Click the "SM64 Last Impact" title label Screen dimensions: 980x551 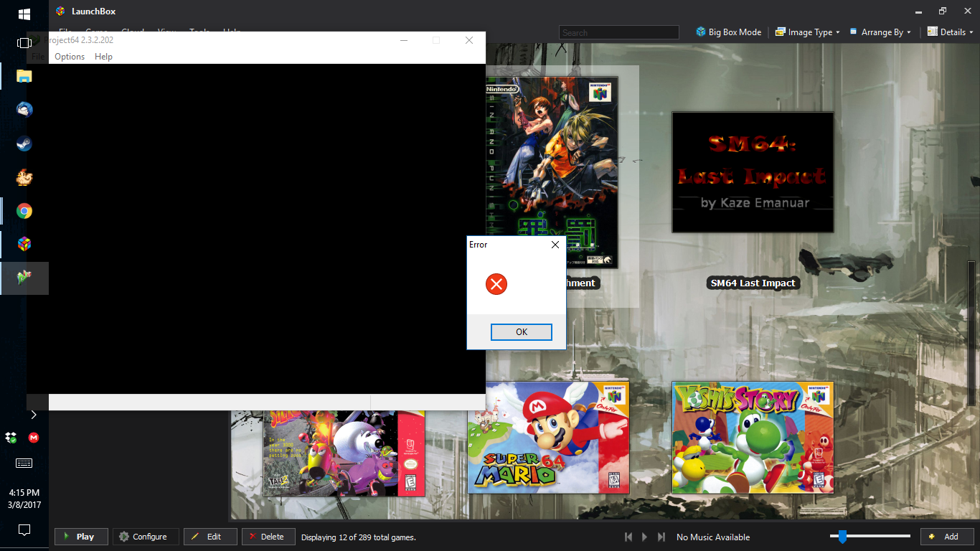(x=753, y=283)
